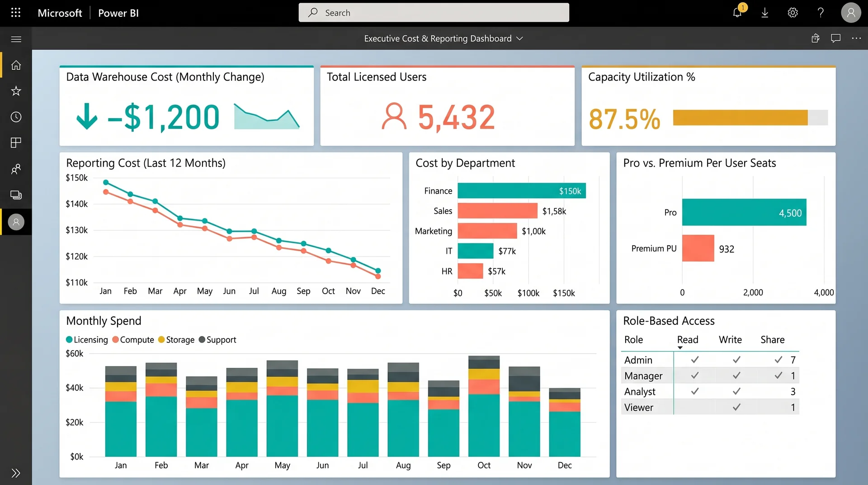Click the Write column header
This screenshot has height=485, width=868.
click(x=730, y=340)
